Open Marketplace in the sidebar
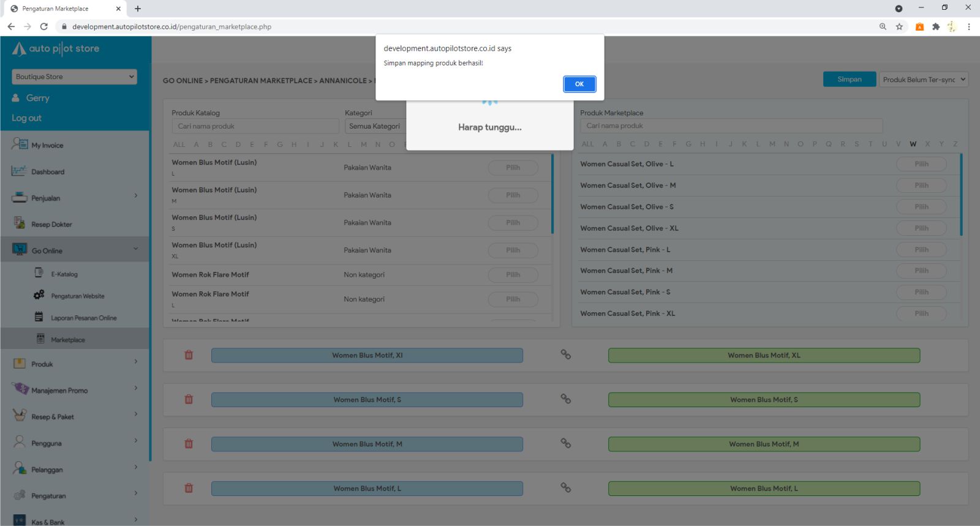Screen dimensions: 980x526 (x=68, y=340)
